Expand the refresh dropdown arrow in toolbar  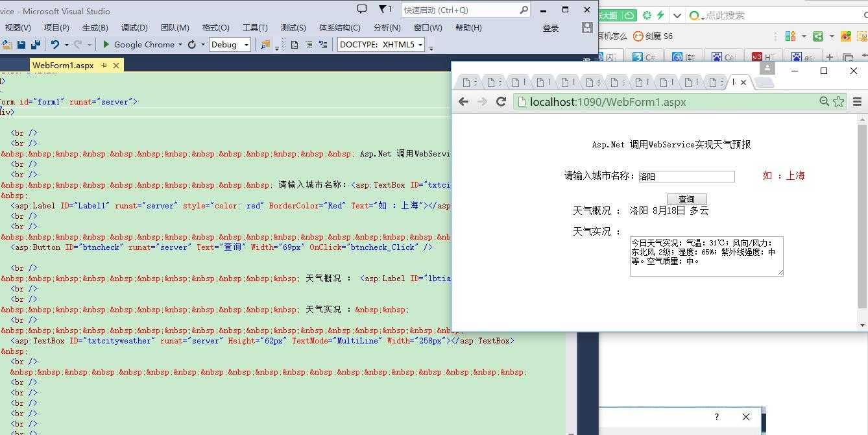[x=203, y=45]
